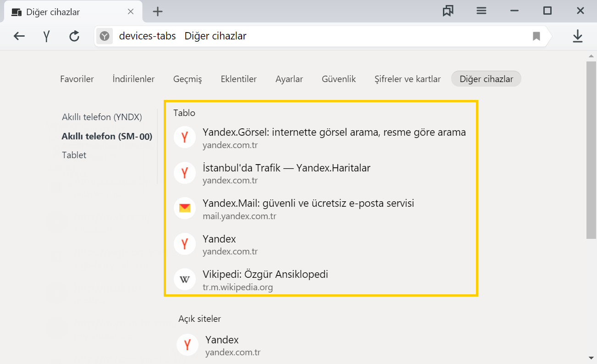This screenshot has height=364, width=597.
Task: Click the scrollbar down arrow
Action: pyautogui.click(x=591, y=357)
